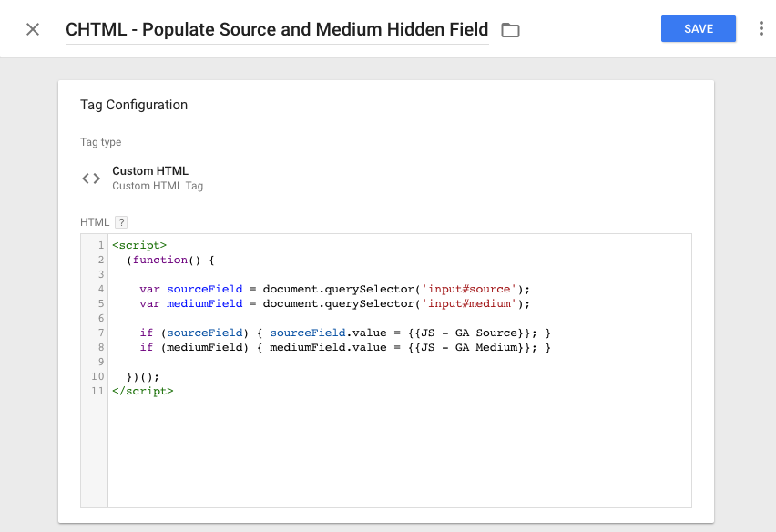The height and width of the screenshot is (532, 776).
Task: Click the if (mediumField) statement on line 8
Action: [345, 347]
